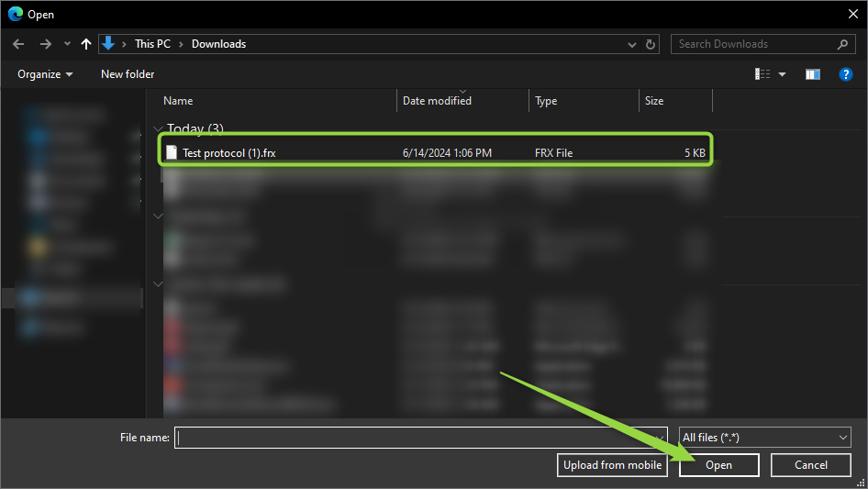Open the All files (*.*) type dropdown
The width and height of the screenshot is (868, 489).
click(764, 439)
